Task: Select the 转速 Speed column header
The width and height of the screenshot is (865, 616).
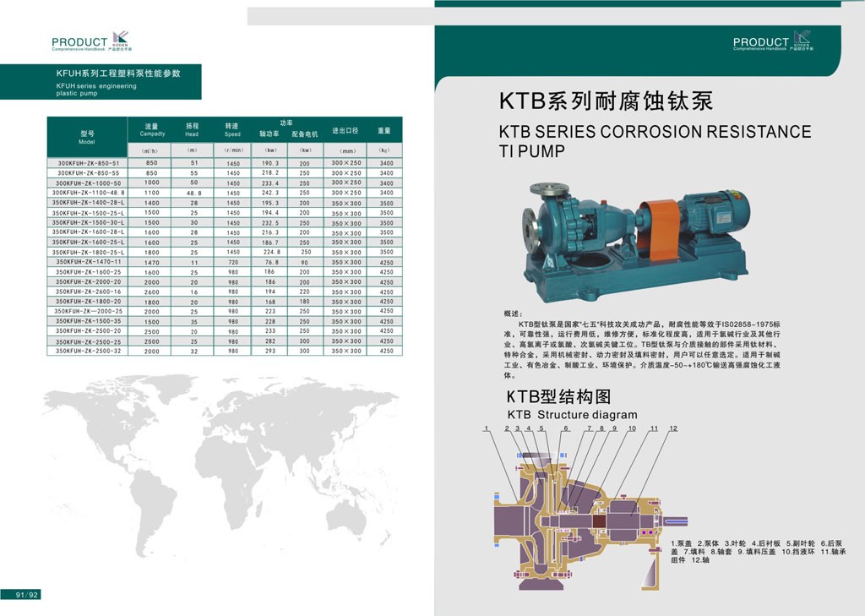Action: click(x=232, y=129)
